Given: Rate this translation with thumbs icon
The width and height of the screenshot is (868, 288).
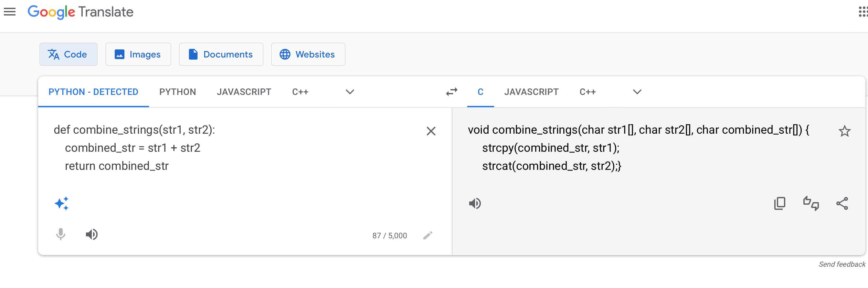Looking at the screenshot, I should (x=811, y=203).
